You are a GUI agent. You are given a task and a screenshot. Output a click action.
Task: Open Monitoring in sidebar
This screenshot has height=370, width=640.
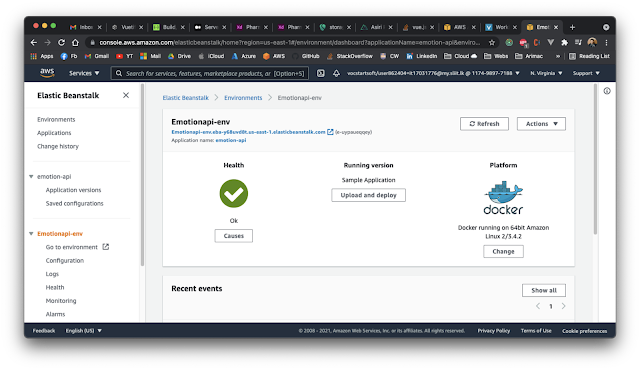tap(61, 301)
